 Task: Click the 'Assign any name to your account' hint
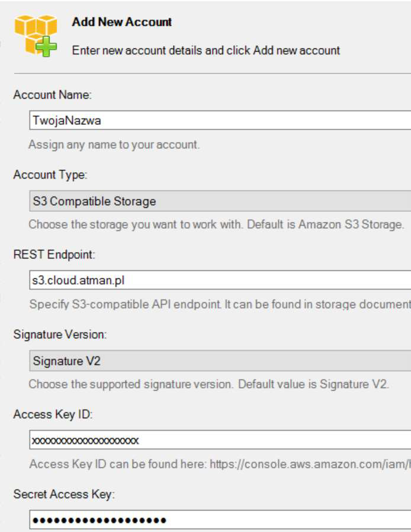coord(114,144)
